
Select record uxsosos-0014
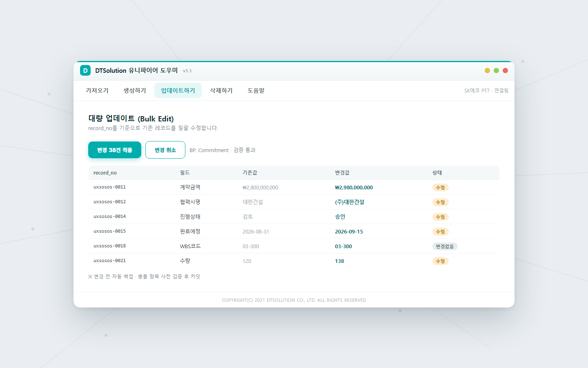[x=109, y=217]
